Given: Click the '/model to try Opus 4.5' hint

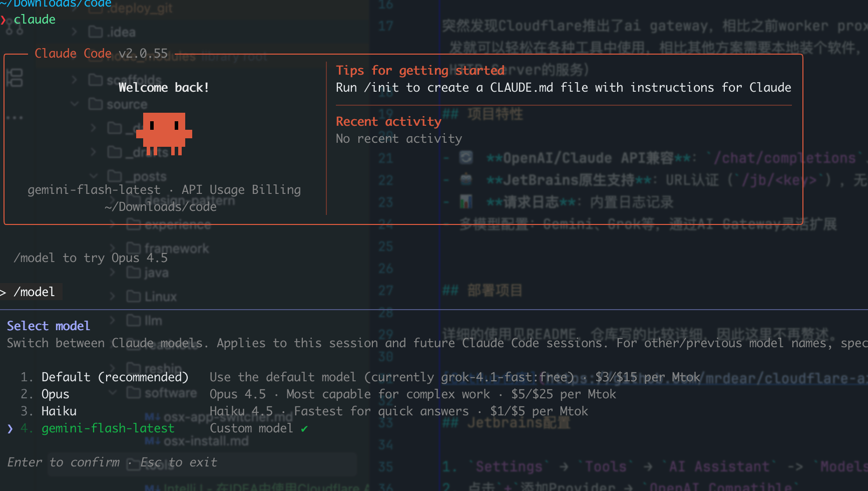Looking at the screenshot, I should [90, 258].
